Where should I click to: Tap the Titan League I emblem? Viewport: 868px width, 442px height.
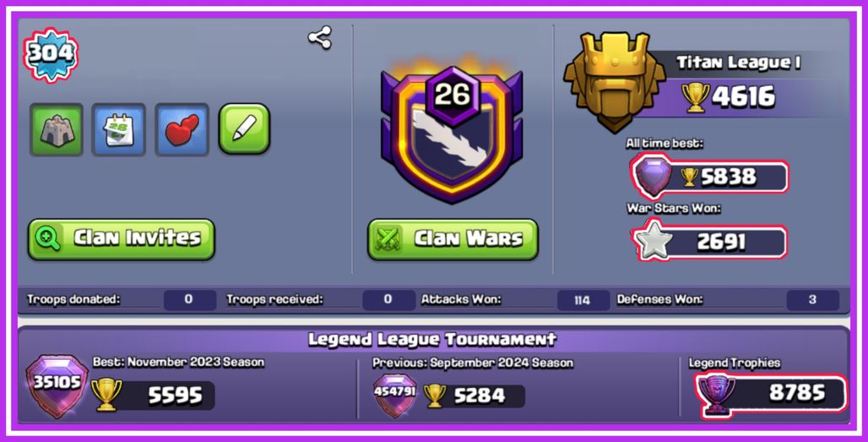click(615, 81)
